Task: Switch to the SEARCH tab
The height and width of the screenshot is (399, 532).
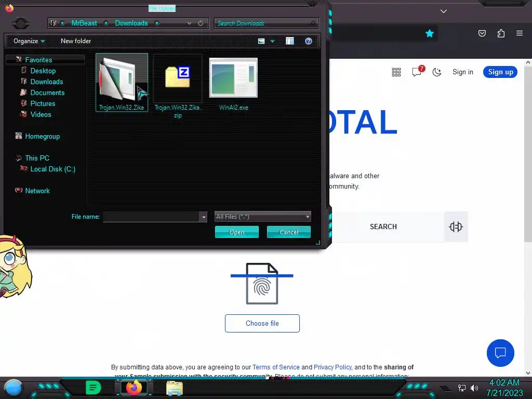Action: pos(383,227)
